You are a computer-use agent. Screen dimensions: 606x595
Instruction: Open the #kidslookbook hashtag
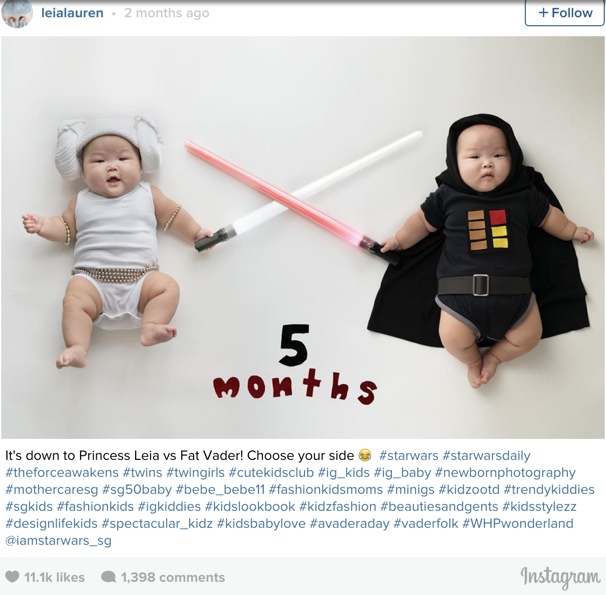[250, 507]
